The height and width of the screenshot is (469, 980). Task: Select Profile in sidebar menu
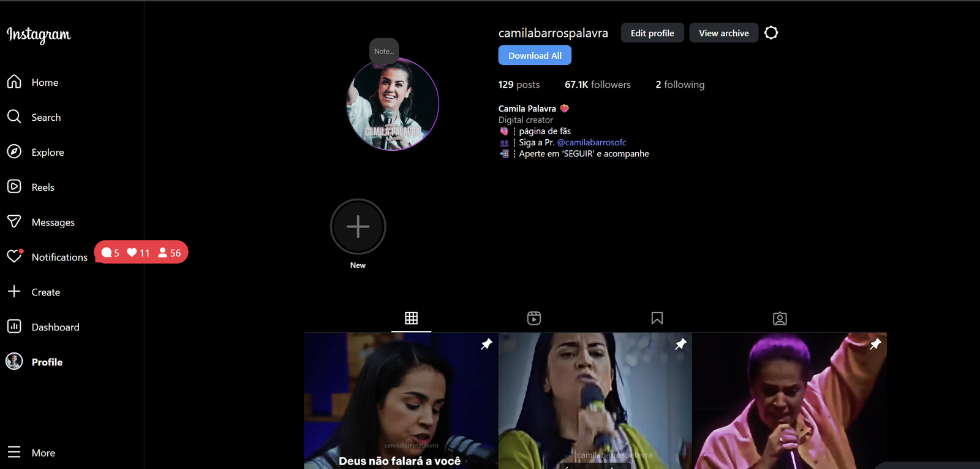pos(47,362)
